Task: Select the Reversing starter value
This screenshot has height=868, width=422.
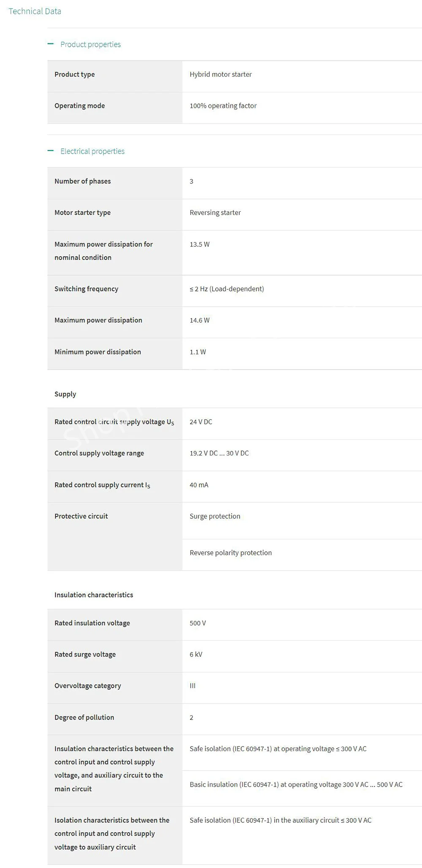Action: point(215,213)
